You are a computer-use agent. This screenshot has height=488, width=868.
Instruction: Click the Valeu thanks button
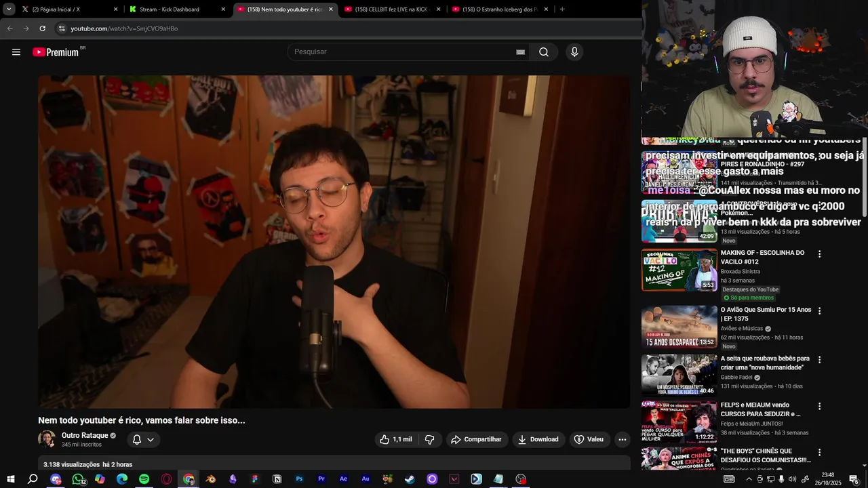[589, 439]
